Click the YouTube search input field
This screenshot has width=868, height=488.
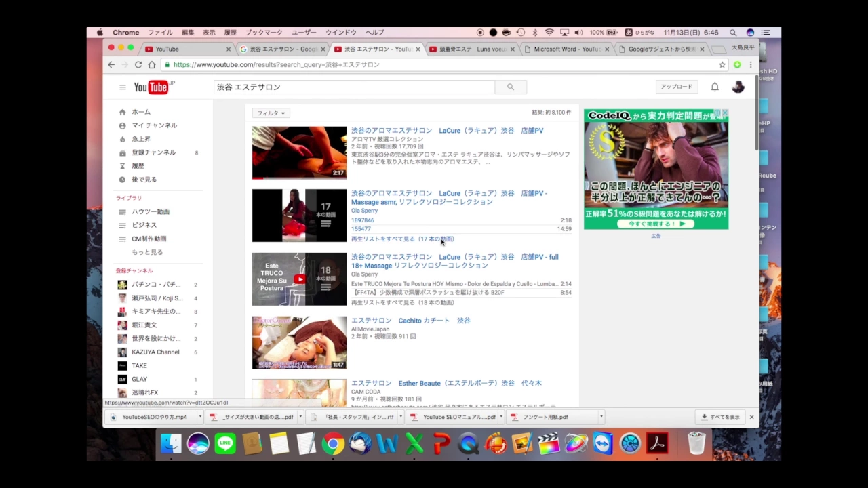354,87
